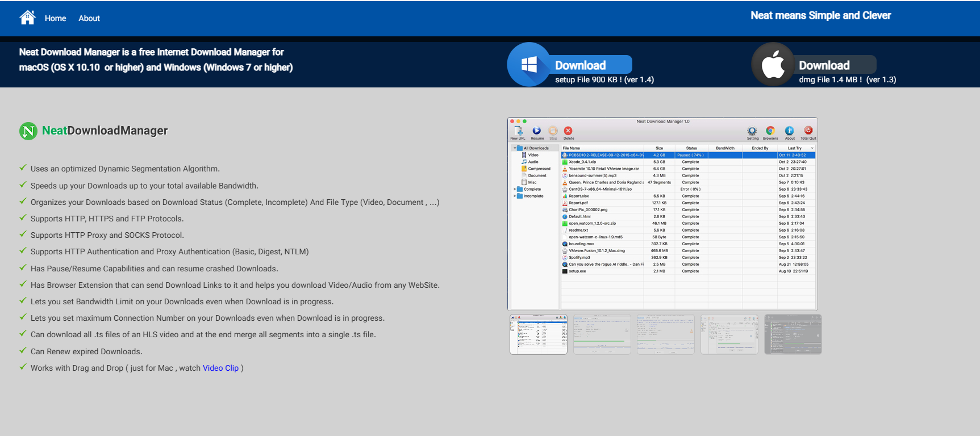Download the macOS dmg file
Viewport: 980px width, 436px height.
[824, 65]
